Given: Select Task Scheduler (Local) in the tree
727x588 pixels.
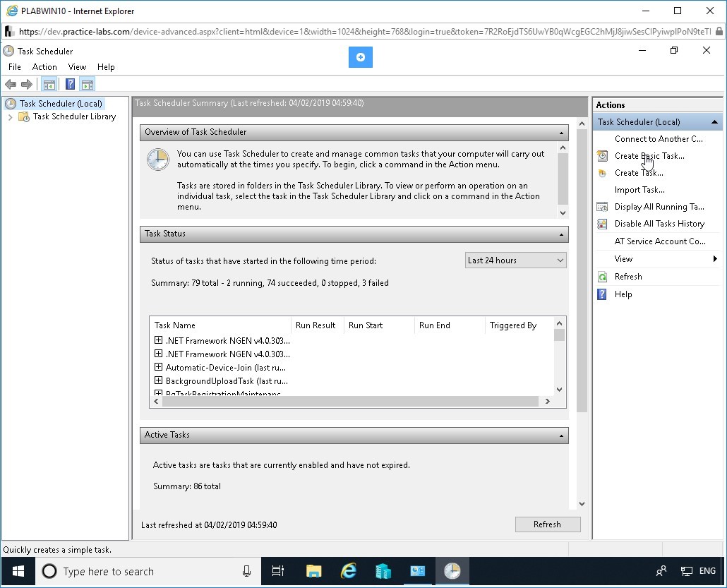Looking at the screenshot, I should [x=61, y=103].
